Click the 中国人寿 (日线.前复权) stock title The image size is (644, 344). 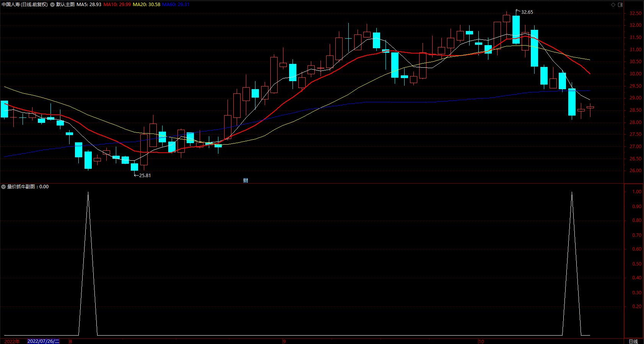pyautogui.click(x=25, y=5)
